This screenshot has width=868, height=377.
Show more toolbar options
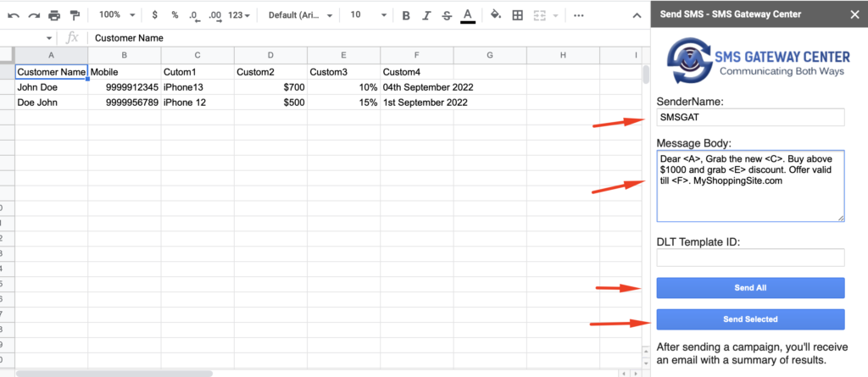(578, 15)
